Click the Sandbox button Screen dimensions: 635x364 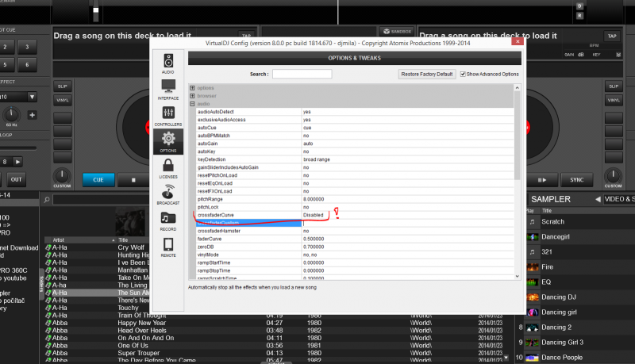[397, 31]
